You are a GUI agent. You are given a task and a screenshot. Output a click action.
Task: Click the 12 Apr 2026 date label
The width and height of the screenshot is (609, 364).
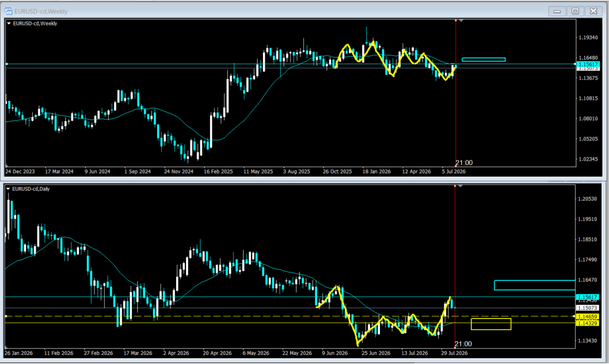click(x=416, y=171)
